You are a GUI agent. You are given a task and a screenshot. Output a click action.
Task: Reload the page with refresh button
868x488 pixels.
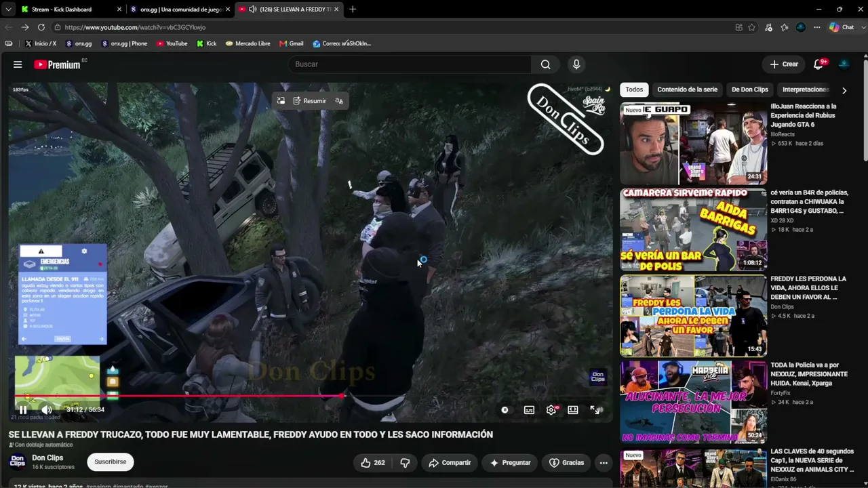[x=41, y=27]
